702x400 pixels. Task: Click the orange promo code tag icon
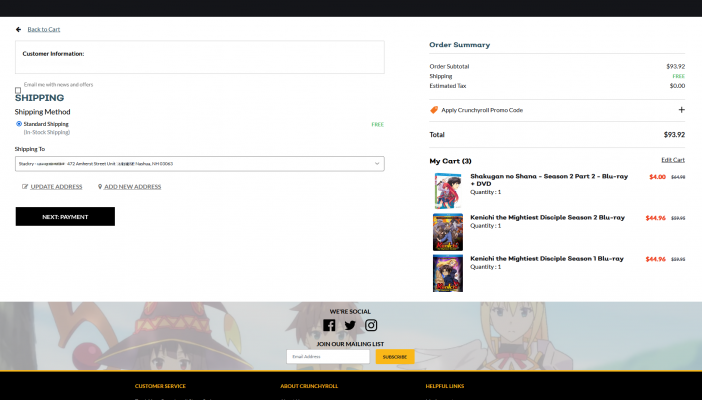click(x=434, y=110)
